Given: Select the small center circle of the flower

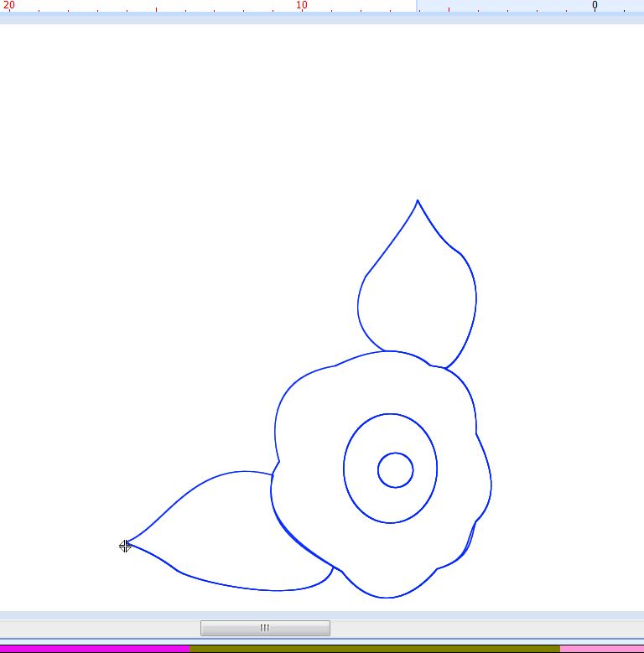Looking at the screenshot, I should [395, 469].
